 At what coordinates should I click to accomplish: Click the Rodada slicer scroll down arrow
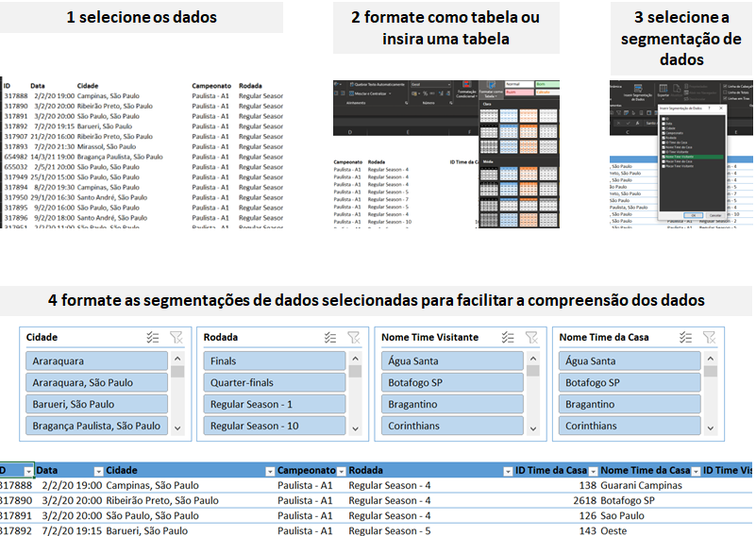pos(355,428)
